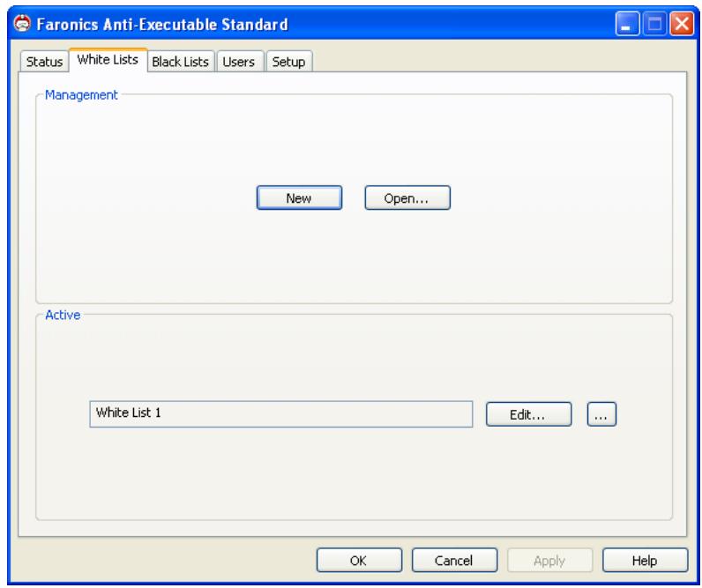Browse with the ellipsis button beside Edit

[601, 414]
